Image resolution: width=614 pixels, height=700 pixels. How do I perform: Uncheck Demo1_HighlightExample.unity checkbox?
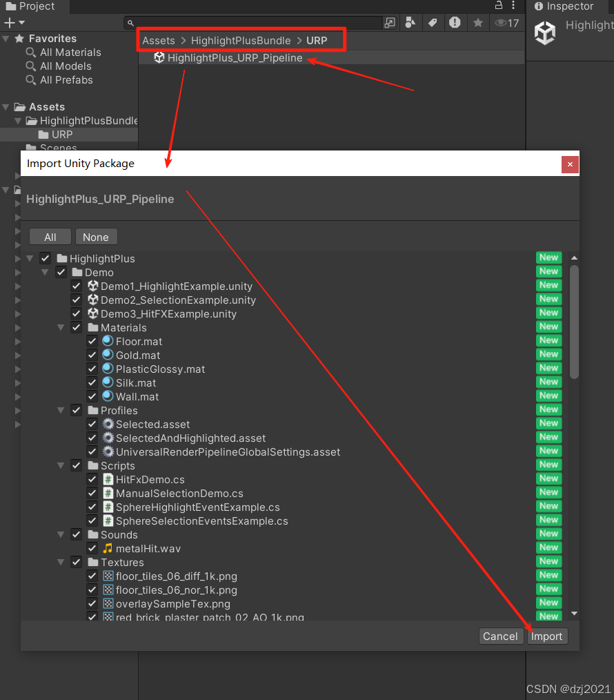point(77,286)
